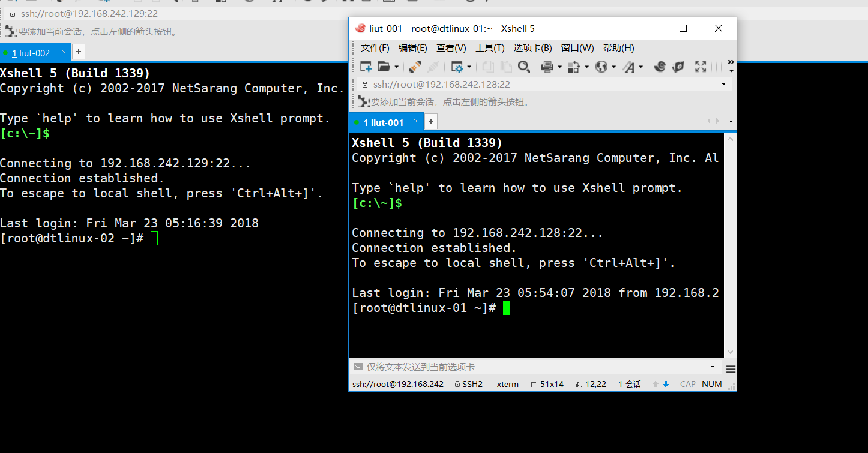Expand the address bar history dropdown in front window
868x453 pixels.
(x=724, y=85)
